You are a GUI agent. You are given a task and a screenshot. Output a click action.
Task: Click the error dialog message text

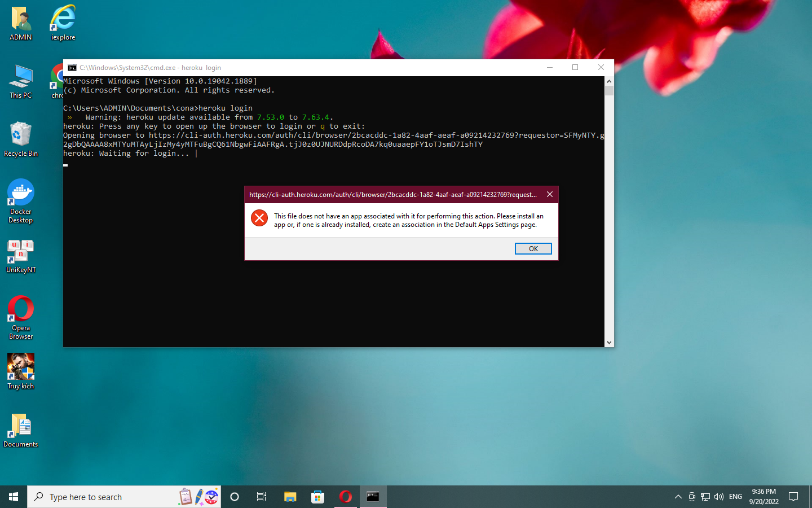409,220
